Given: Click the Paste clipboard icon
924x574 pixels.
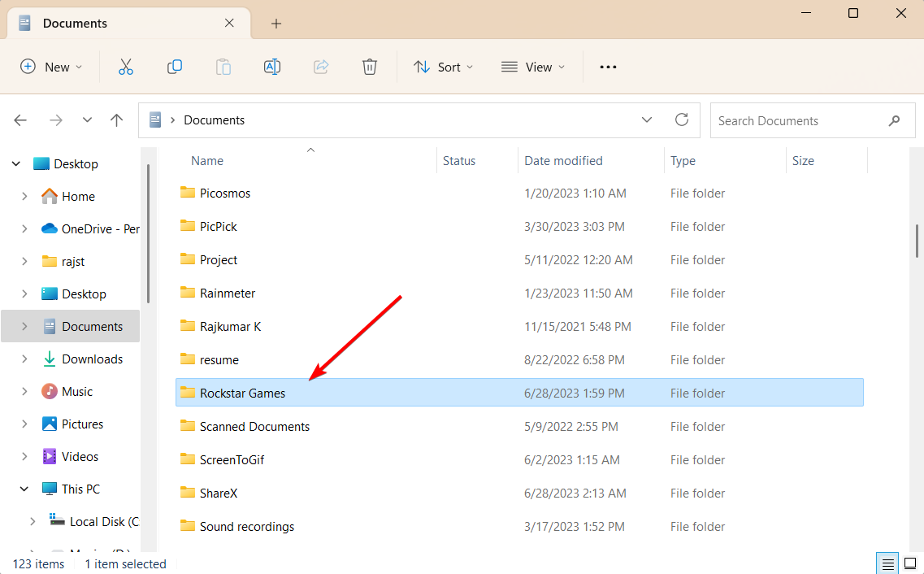Looking at the screenshot, I should click(x=223, y=67).
